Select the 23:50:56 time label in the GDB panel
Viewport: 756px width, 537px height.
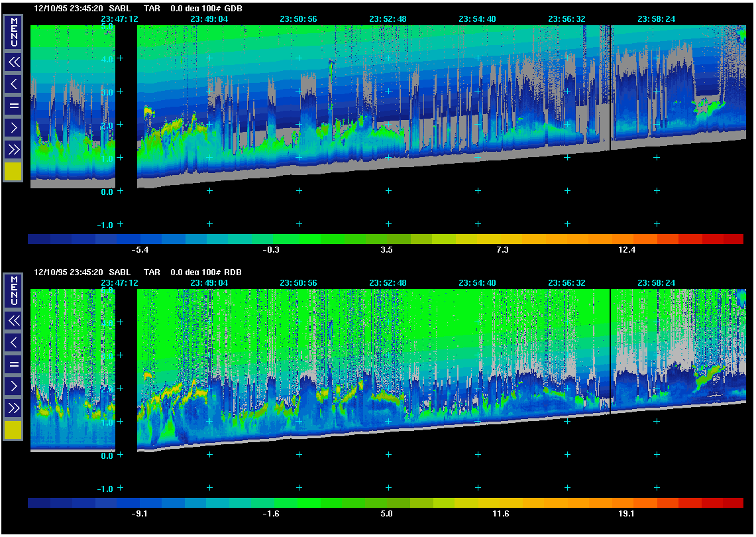(298, 19)
